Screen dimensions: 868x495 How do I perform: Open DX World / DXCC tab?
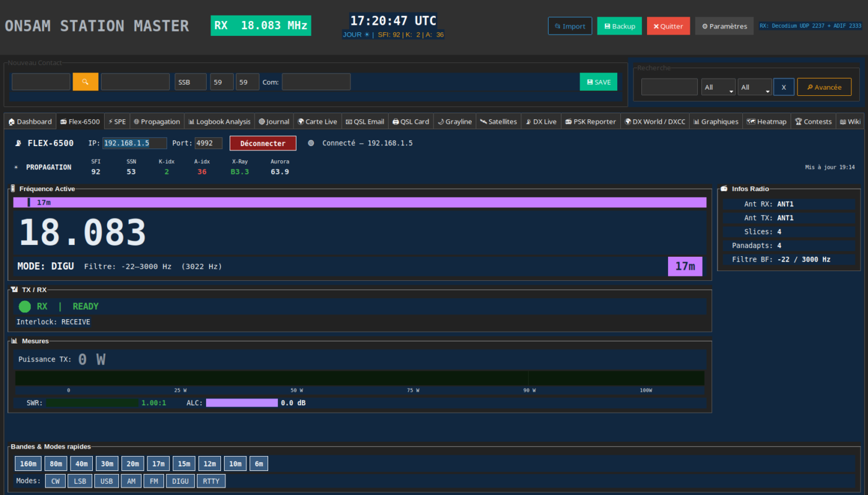click(655, 121)
